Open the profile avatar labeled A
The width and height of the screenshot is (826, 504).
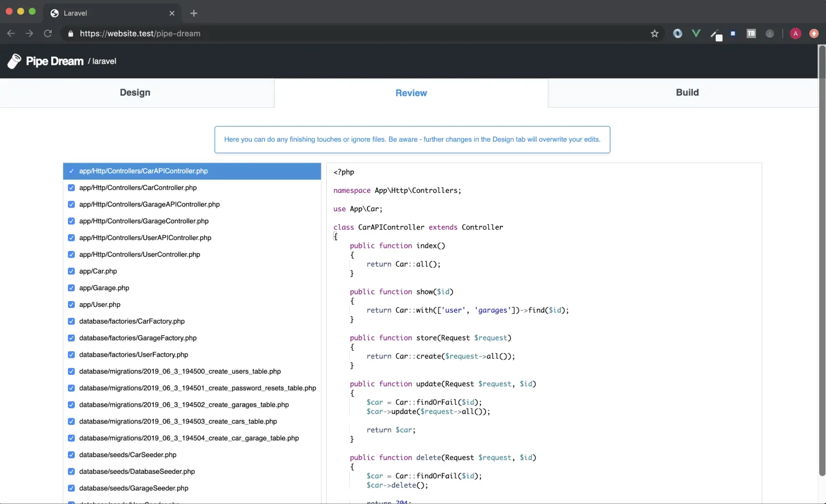coord(796,33)
